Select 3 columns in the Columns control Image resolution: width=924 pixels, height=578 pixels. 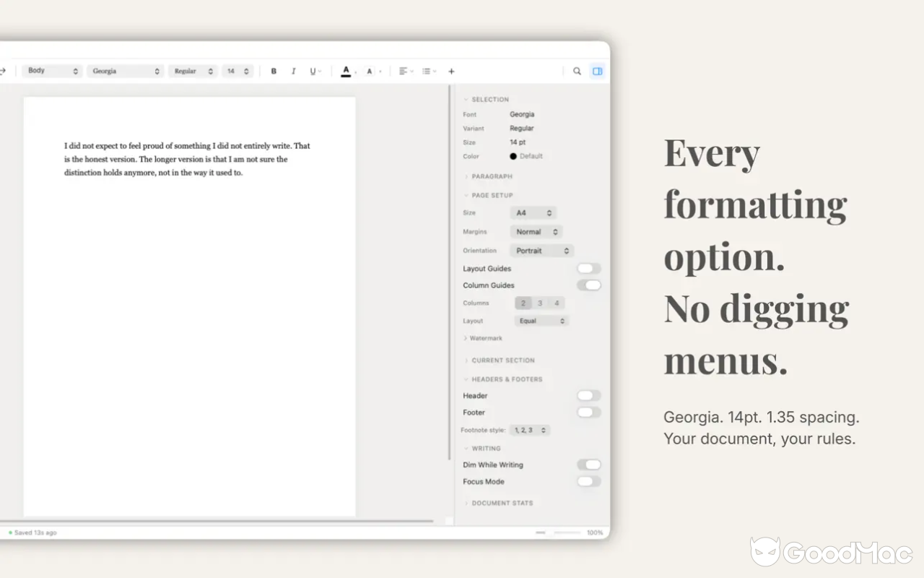pyautogui.click(x=540, y=303)
